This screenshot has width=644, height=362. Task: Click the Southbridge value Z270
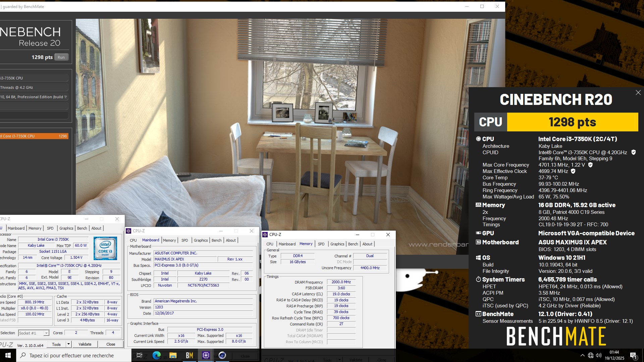point(203,279)
